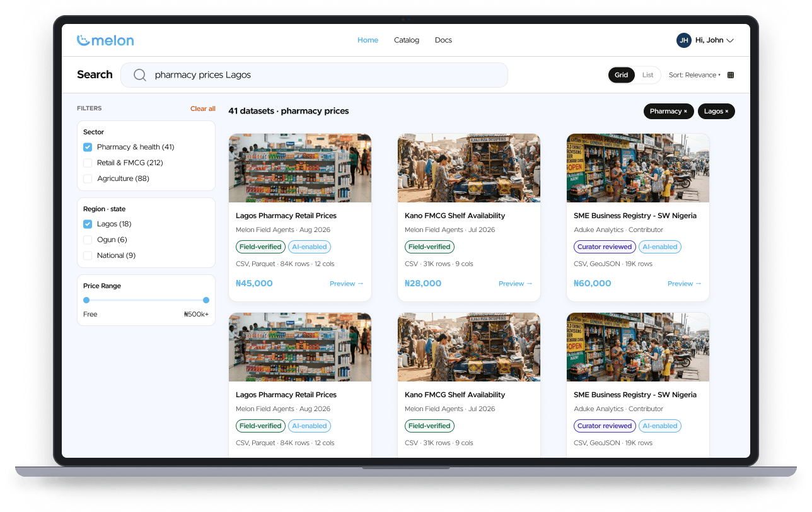Check the Retail & FMCG filter

88,163
